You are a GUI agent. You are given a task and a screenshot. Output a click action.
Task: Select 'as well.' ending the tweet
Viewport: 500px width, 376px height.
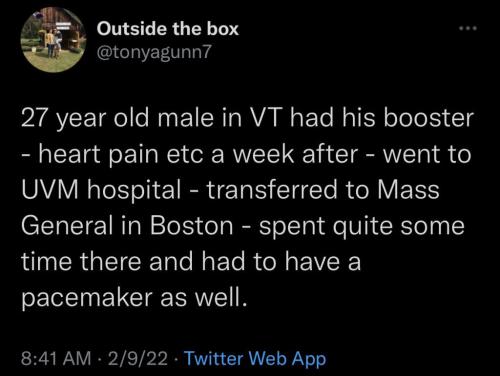pyautogui.click(x=204, y=297)
